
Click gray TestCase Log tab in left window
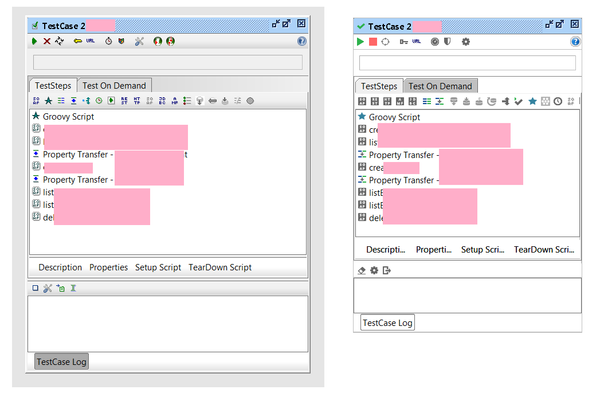(x=61, y=362)
